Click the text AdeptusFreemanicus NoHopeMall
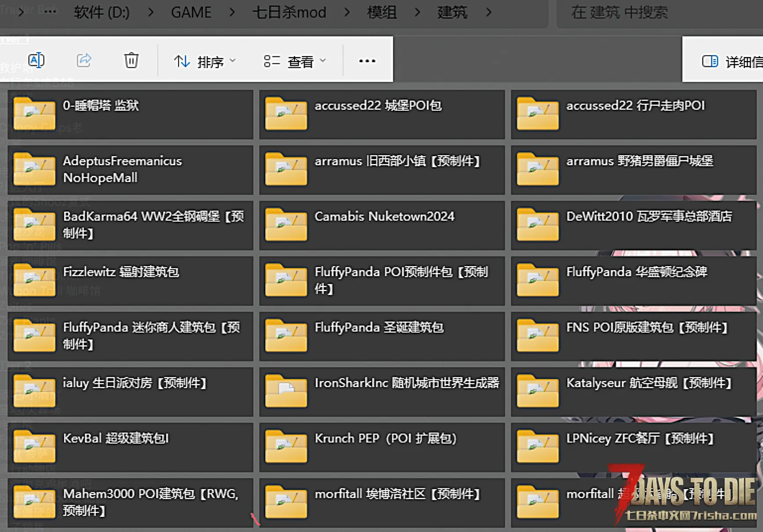 coord(122,169)
